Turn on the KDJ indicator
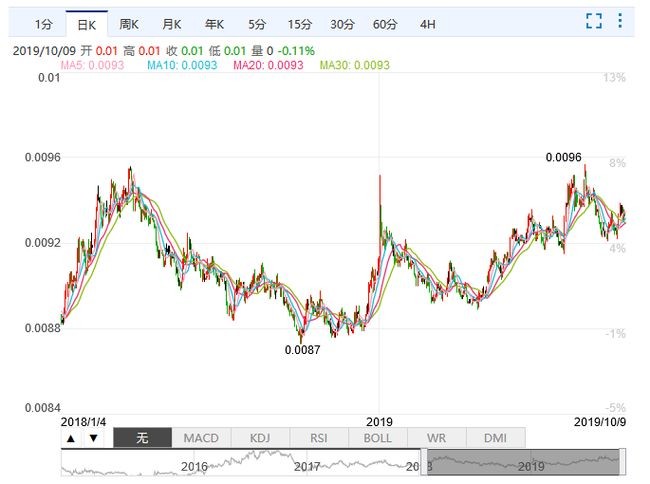650x484 pixels. 260,438
